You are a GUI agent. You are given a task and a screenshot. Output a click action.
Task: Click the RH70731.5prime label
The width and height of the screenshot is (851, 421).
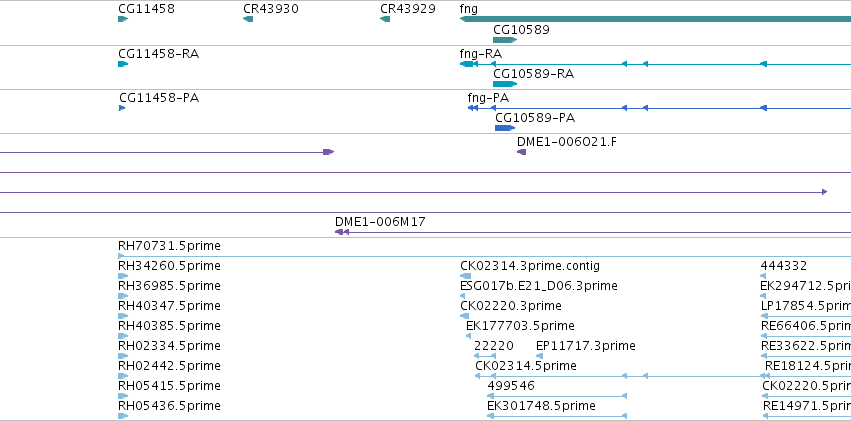tap(169, 246)
